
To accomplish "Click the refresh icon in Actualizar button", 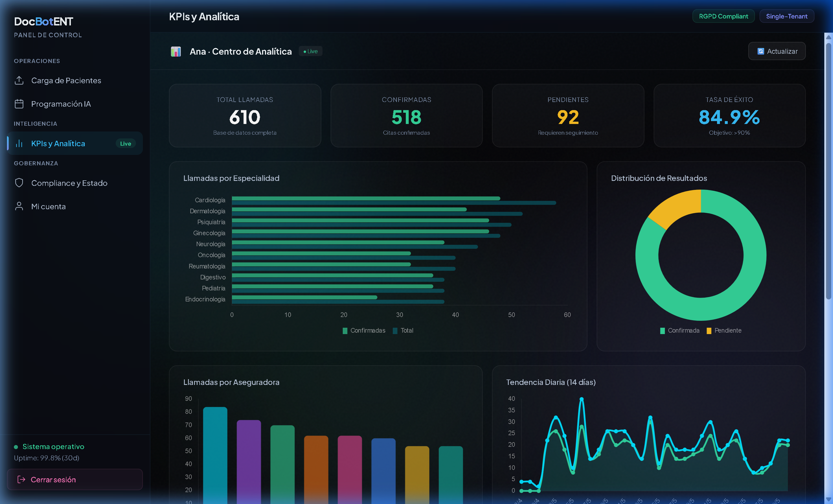I will 760,51.
